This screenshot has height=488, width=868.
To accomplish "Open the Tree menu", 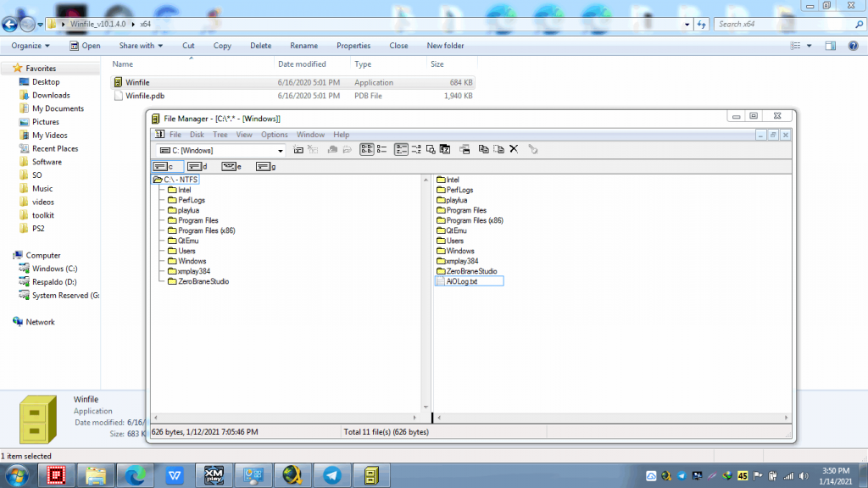I will click(220, 135).
